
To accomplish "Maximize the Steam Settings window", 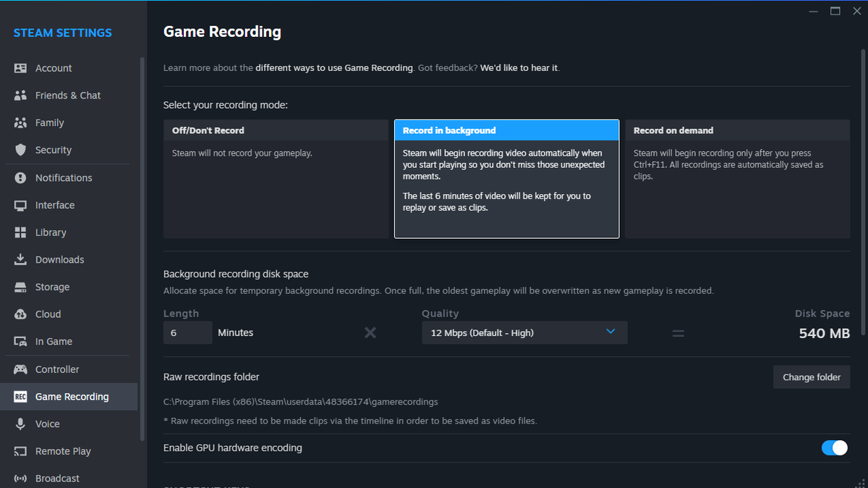I will coord(835,11).
